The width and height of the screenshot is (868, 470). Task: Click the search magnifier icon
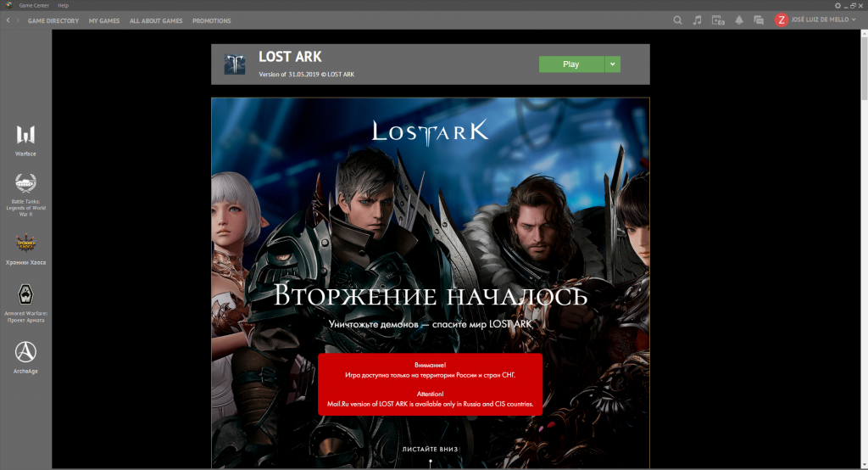tap(677, 20)
